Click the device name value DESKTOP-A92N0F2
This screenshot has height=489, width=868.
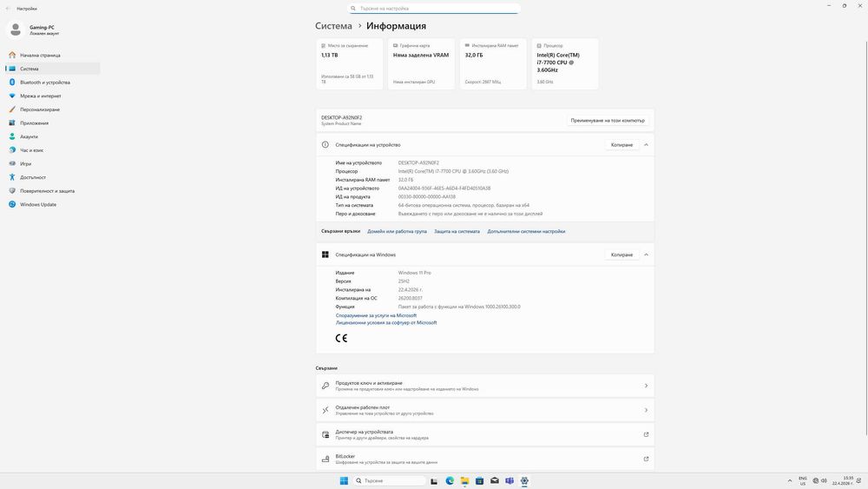(418, 162)
